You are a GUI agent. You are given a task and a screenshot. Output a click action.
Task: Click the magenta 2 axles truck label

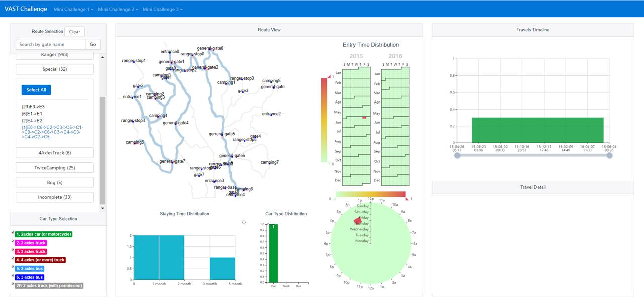31,243
